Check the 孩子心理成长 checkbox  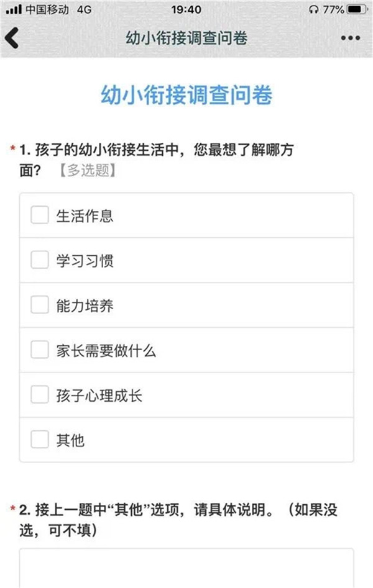pos(39,395)
